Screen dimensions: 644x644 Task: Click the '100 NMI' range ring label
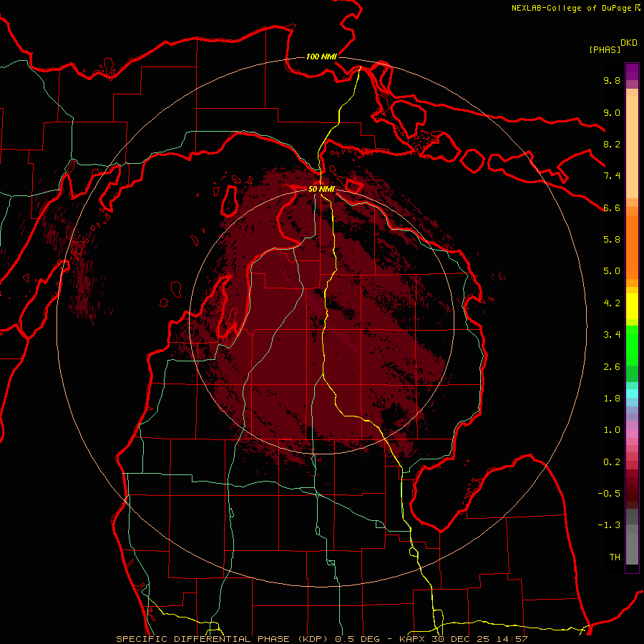tap(321, 57)
